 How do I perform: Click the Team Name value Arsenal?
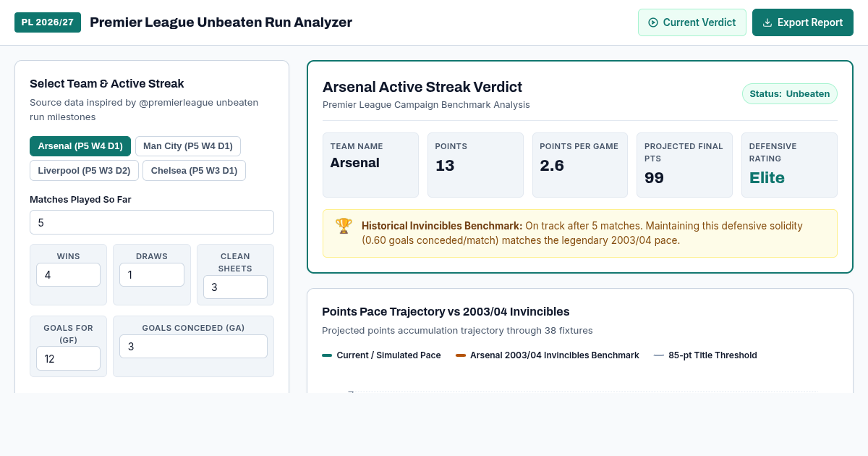355,163
